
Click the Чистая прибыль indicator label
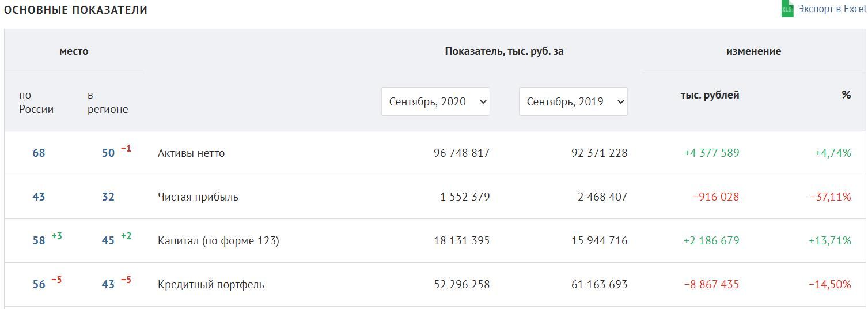click(x=198, y=197)
